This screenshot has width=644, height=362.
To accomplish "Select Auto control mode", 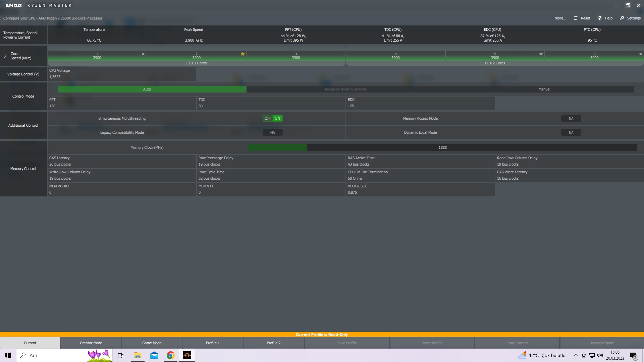I will pyautogui.click(x=147, y=89).
